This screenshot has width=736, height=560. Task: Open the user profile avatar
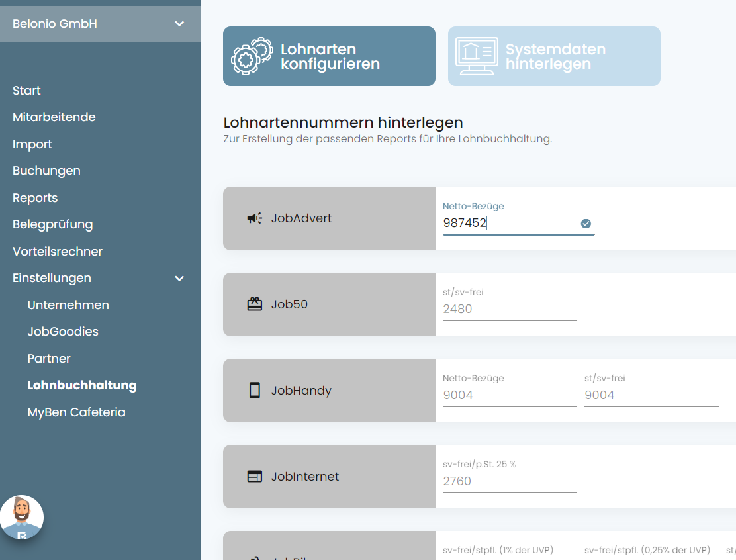[22, 517]
